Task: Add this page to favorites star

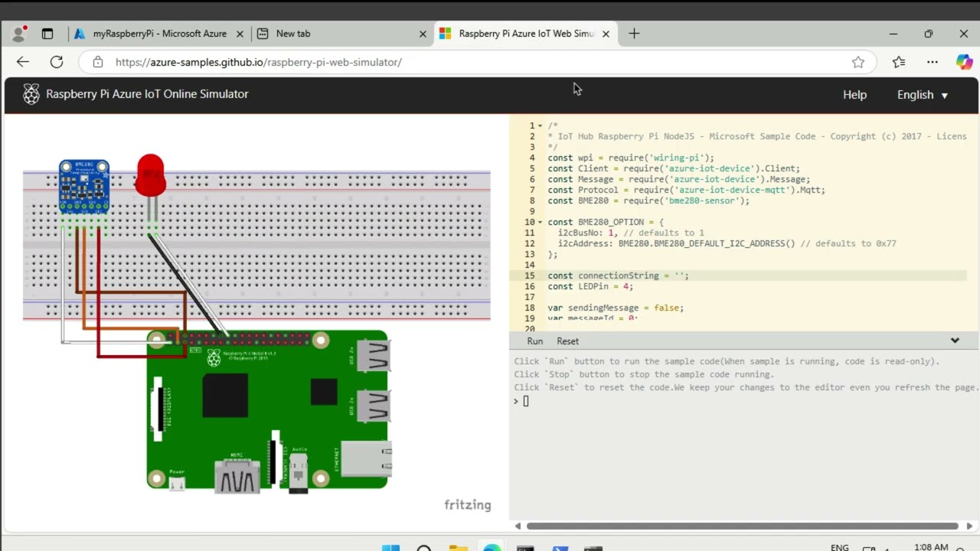Action: pyautogui.click(x=858, y=62)
